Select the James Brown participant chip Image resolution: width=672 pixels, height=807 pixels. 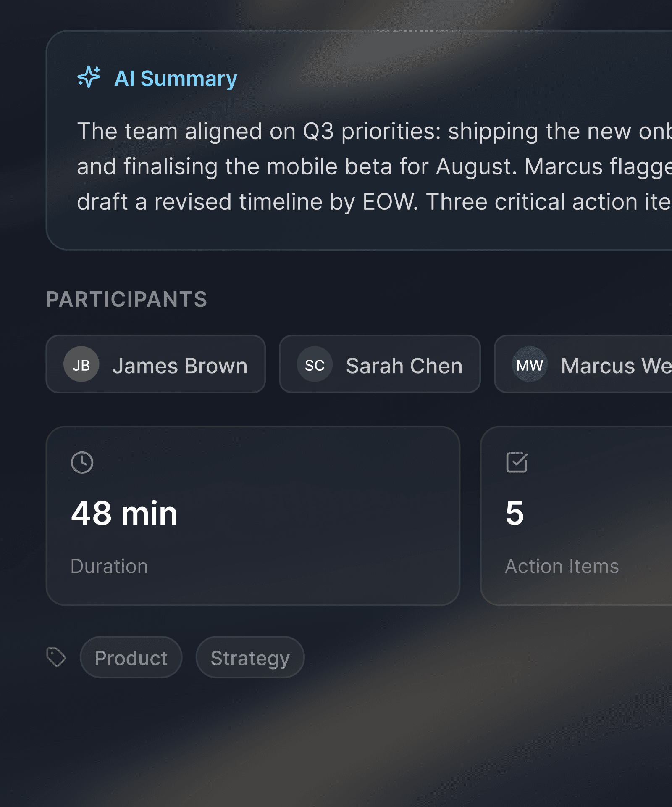tap(156, 364)
